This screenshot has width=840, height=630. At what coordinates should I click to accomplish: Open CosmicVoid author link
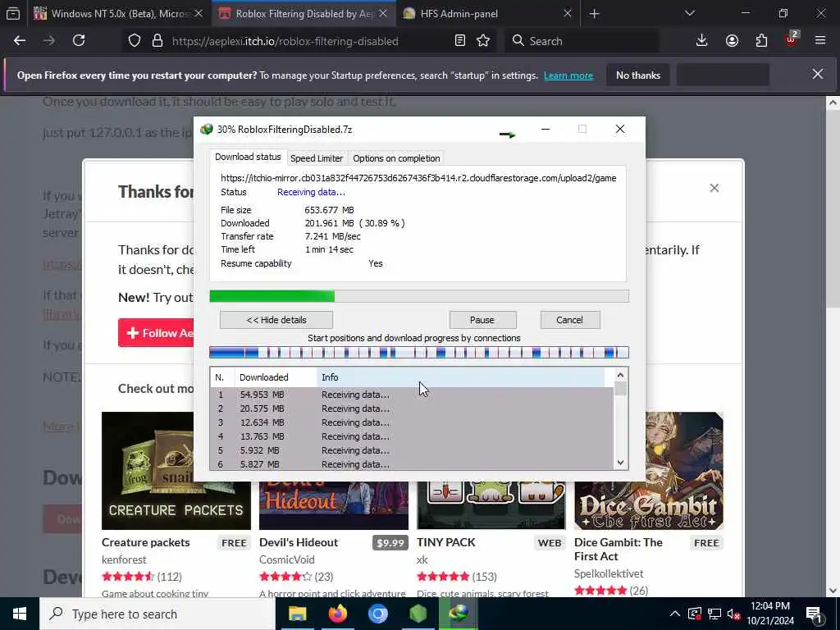tap(286, 559)
